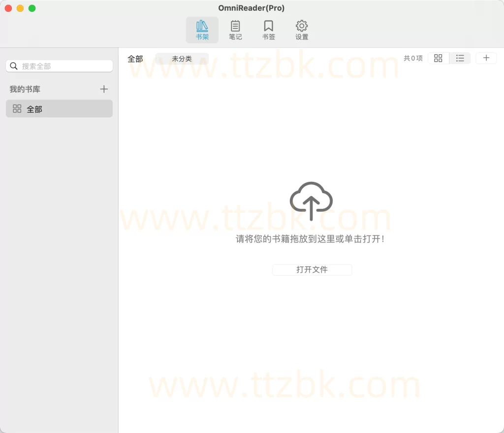This screenshot has height=433, width=504.
Task: Click the drag-and-drop hint text
Action: pos(312,238)
